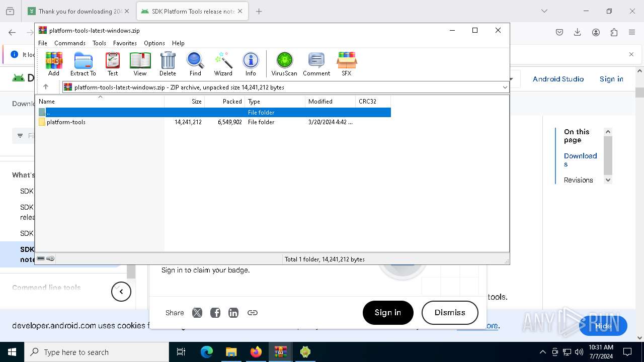Open the File menu in WinRAR
644x362 pixels.
(43, 43)
